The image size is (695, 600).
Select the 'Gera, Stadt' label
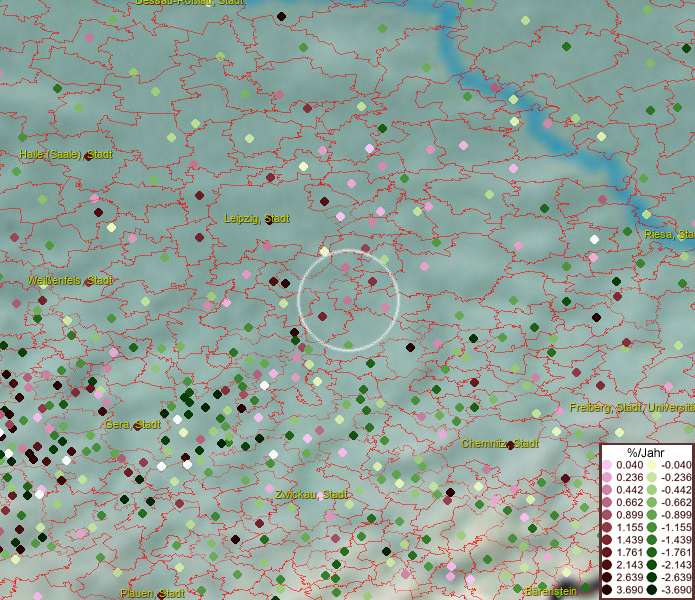[x=133, y=425]
